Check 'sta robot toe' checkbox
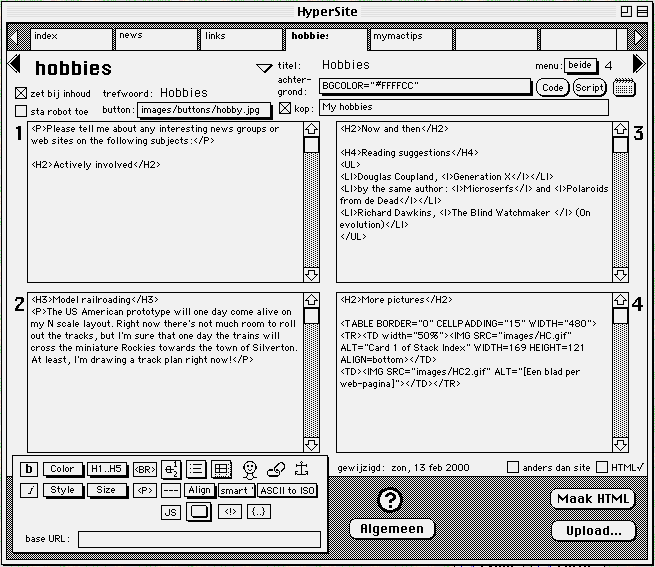The width and height of the screenshot is (655, 567). click(x=21, y=111)
